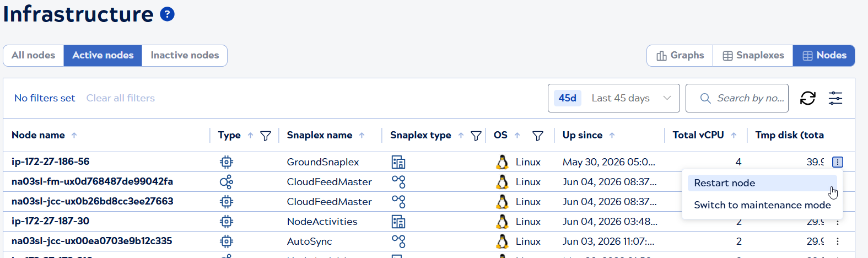Open the Infrastructure help question mark icon
This screenshot has height=258, width=868.
click(167, 14)
